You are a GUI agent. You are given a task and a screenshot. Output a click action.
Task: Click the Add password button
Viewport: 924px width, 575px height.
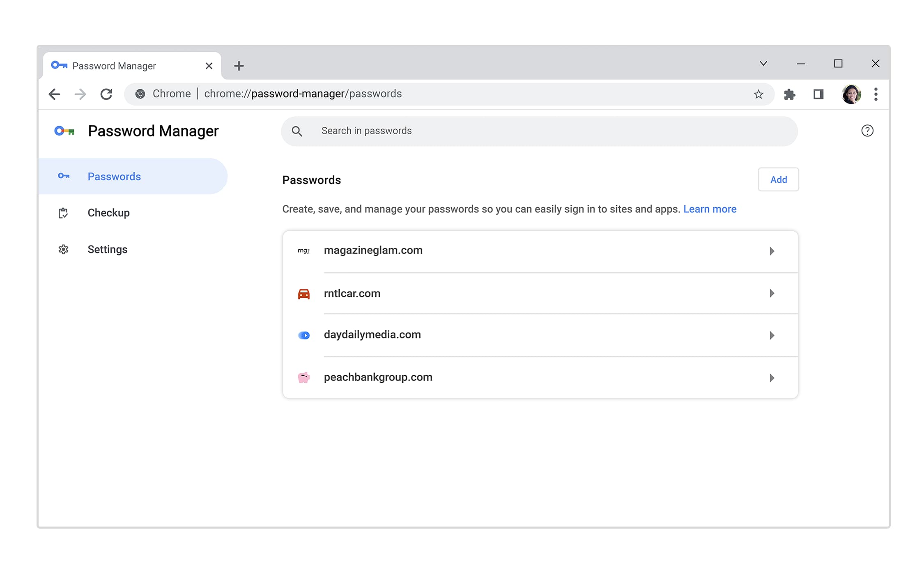[x=778, y=180]
